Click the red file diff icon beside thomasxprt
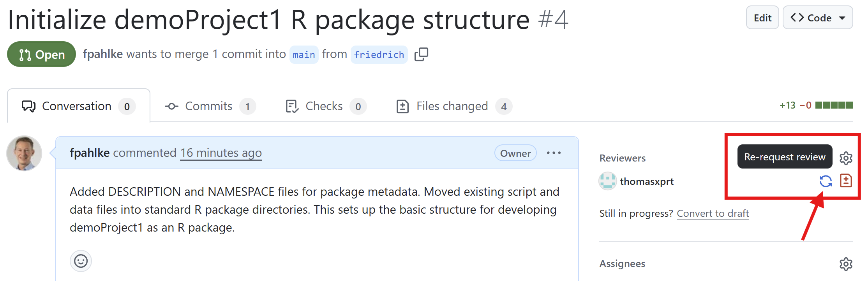This screenshot has width=868, height=281. (846, 181)
